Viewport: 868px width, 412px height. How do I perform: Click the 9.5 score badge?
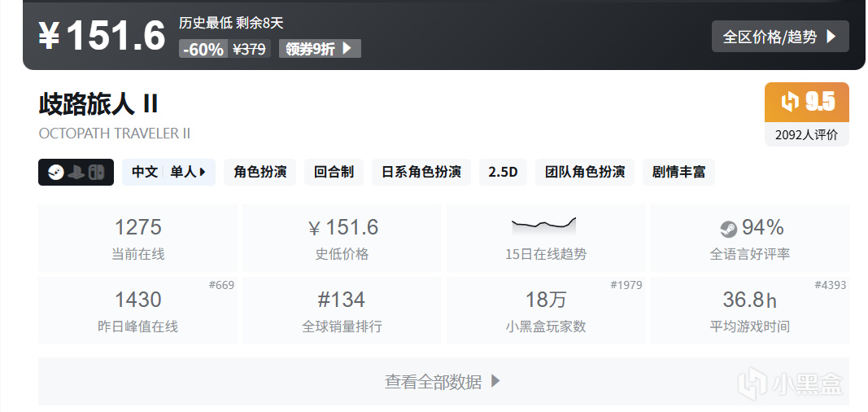[806, 102]
